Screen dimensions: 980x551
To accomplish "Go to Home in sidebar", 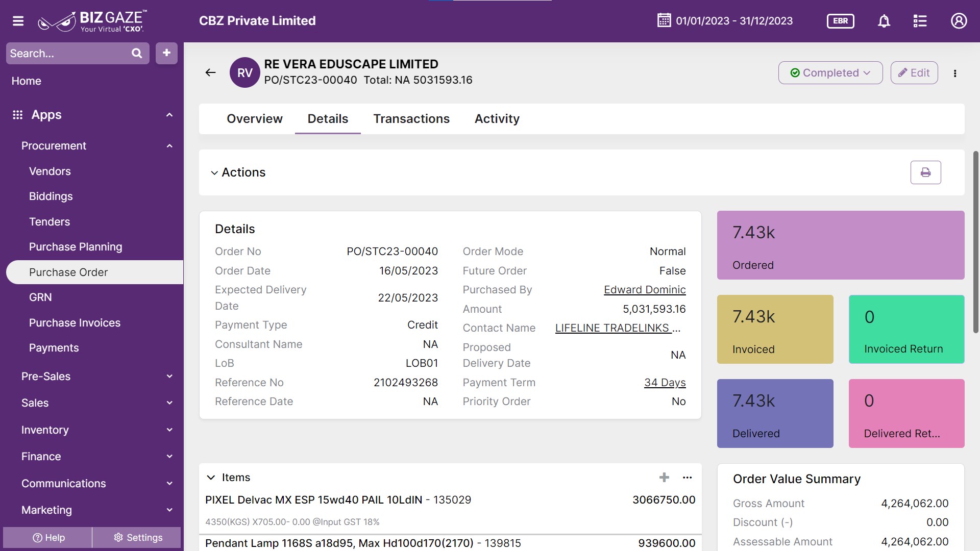I will coord(27,81).
